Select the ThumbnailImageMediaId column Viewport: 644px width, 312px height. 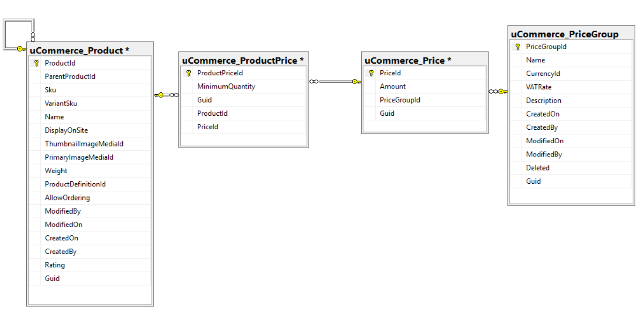[90, 144]
